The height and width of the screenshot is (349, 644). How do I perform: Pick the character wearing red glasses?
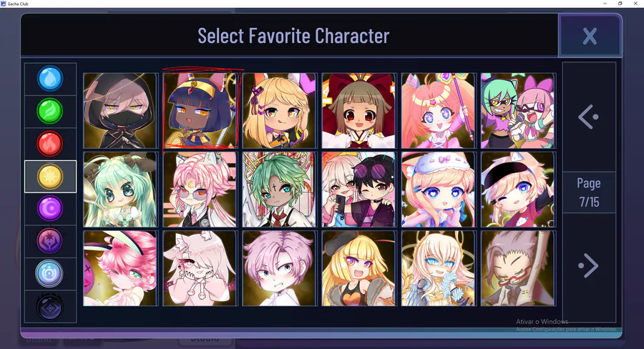click(x=518, y=268)
